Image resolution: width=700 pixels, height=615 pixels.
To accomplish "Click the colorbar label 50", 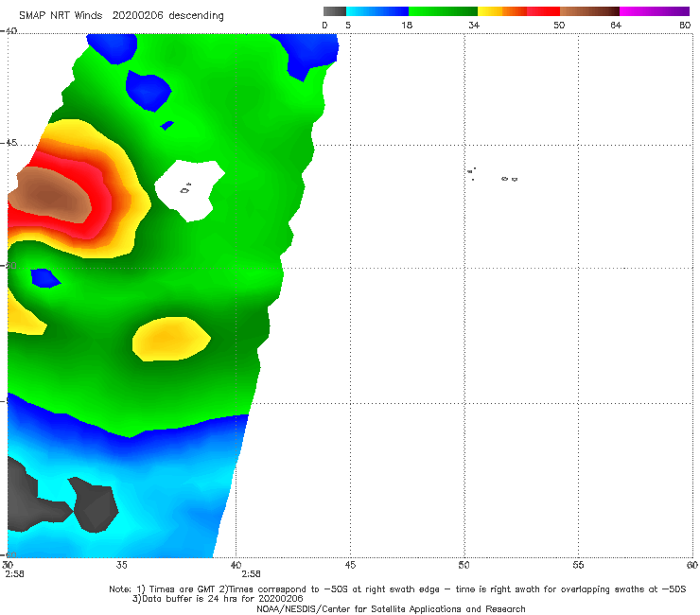I will click(559, 25).
